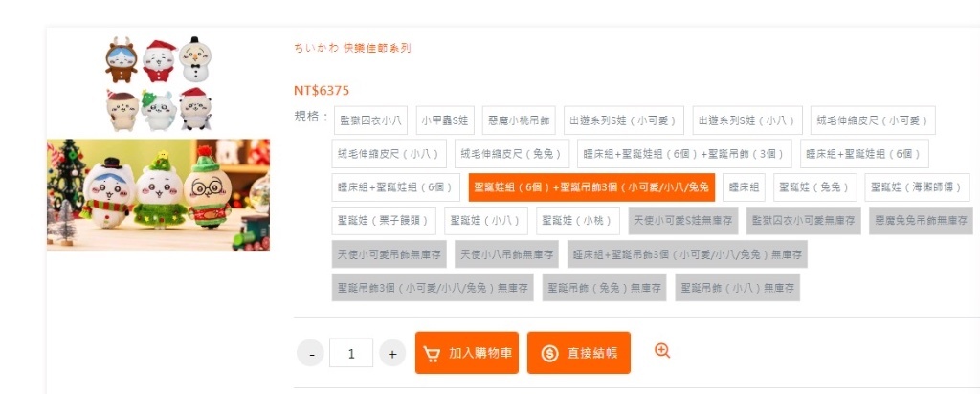Click sold-out 天使小可愛S娃無庫存 option
Image resolution: width=980 pixels, height=394 pixels.
pyautogui.click(x=683, y=220)
